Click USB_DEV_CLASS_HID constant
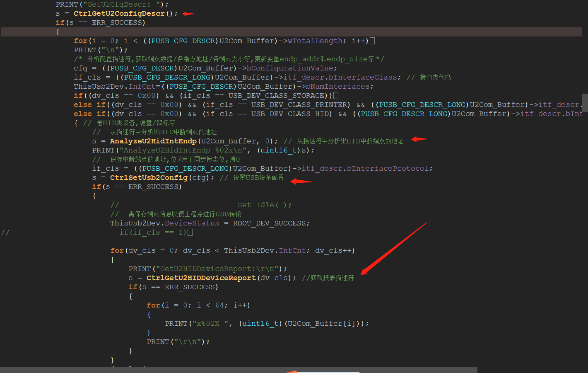The width and height of the screenshot is (588, 373). point(290,114)
